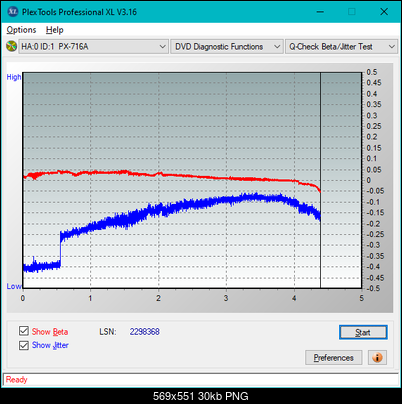The width and height of the screenshot is (402, 404).
Task: Click the -0.5 beta axis value
Action: [373, 288]
